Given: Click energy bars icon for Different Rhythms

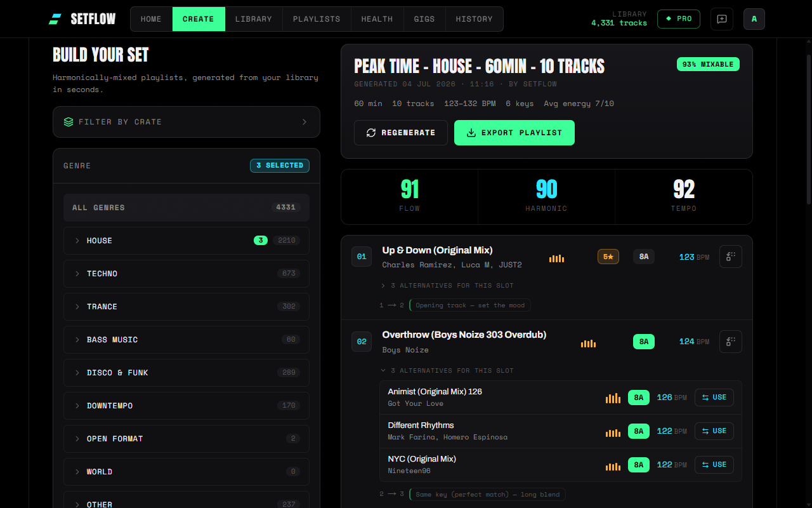Looking at the screenshot, I should point(613,432).
